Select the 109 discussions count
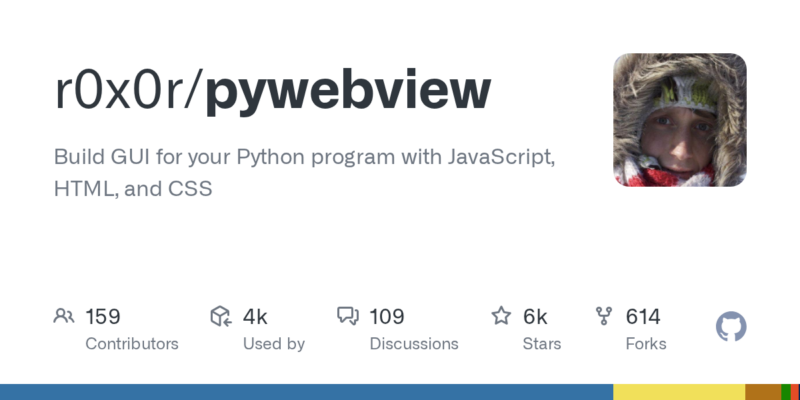The width and height of the screenshot is (800, 400). tap(387, 317)
